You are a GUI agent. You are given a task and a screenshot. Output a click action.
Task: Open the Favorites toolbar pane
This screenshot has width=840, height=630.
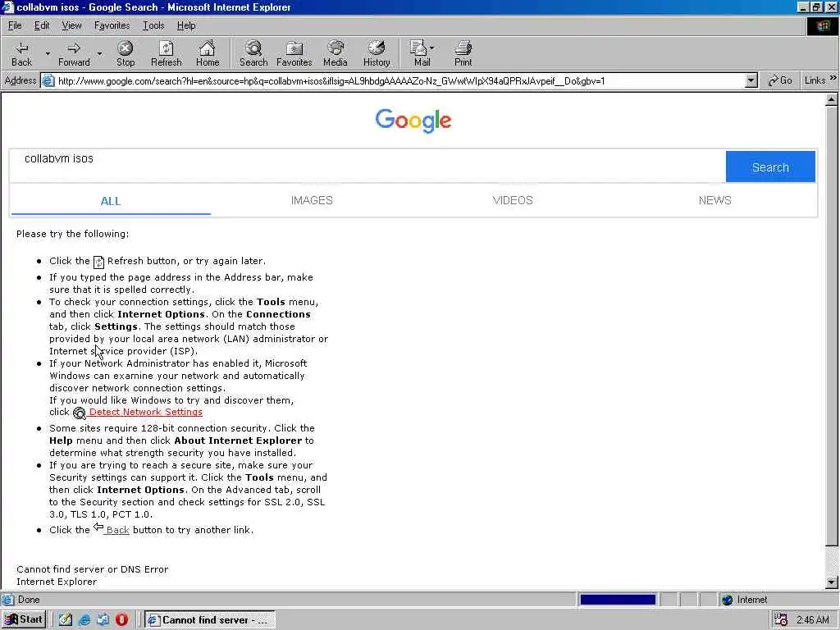point(294,53)
